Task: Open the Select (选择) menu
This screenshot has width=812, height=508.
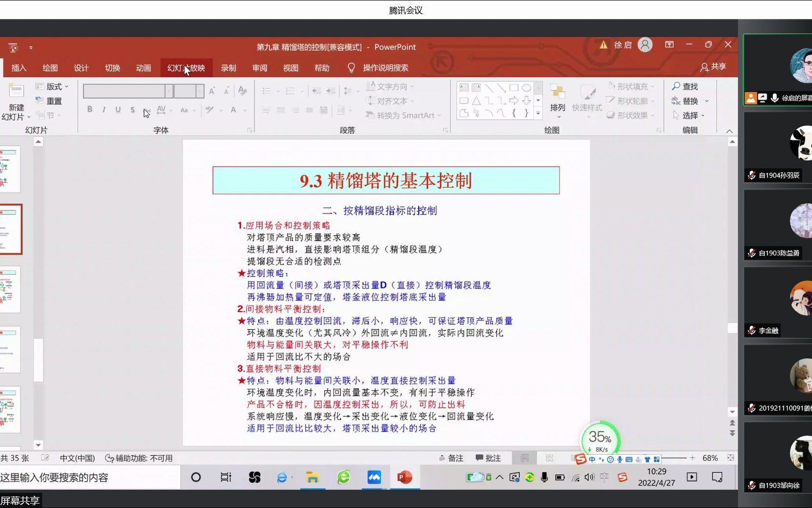Action: (x=689, y=115)
